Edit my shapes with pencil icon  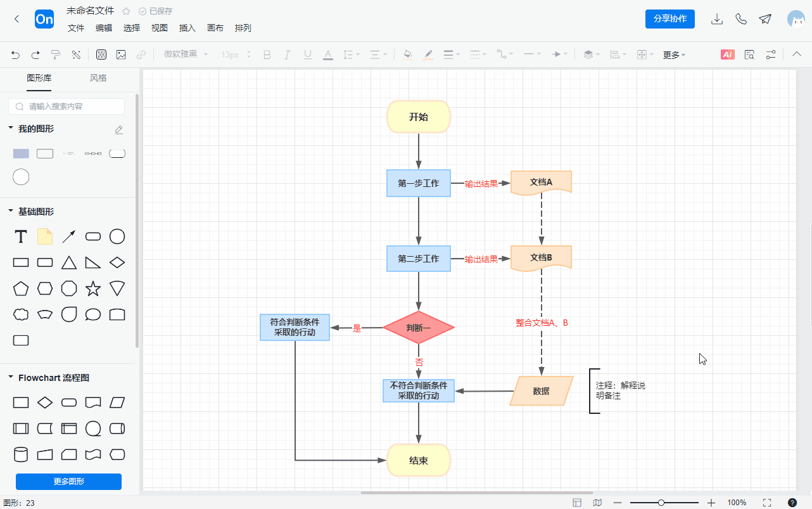pyautogui.click(x=118, y=129)
